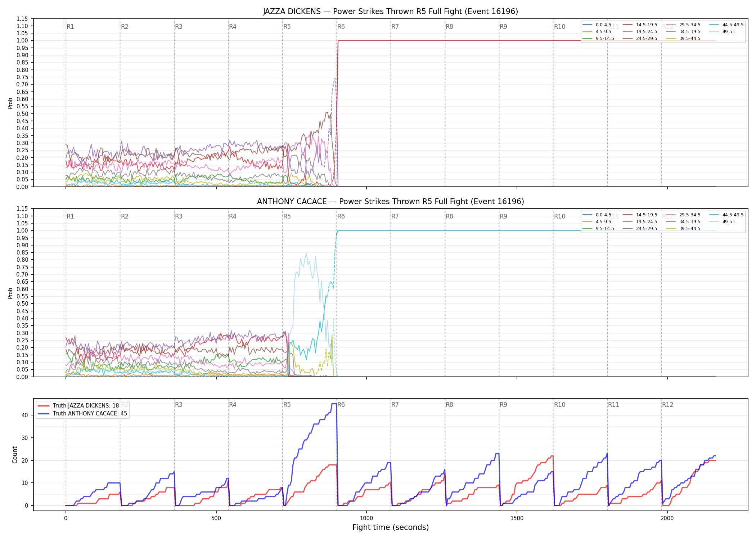Image resolution: width=756 pixels, height=540 pixels.
Task: Select legend entry 'Truth ANTHONY CACACE: 45'
Action: [90, 413]
